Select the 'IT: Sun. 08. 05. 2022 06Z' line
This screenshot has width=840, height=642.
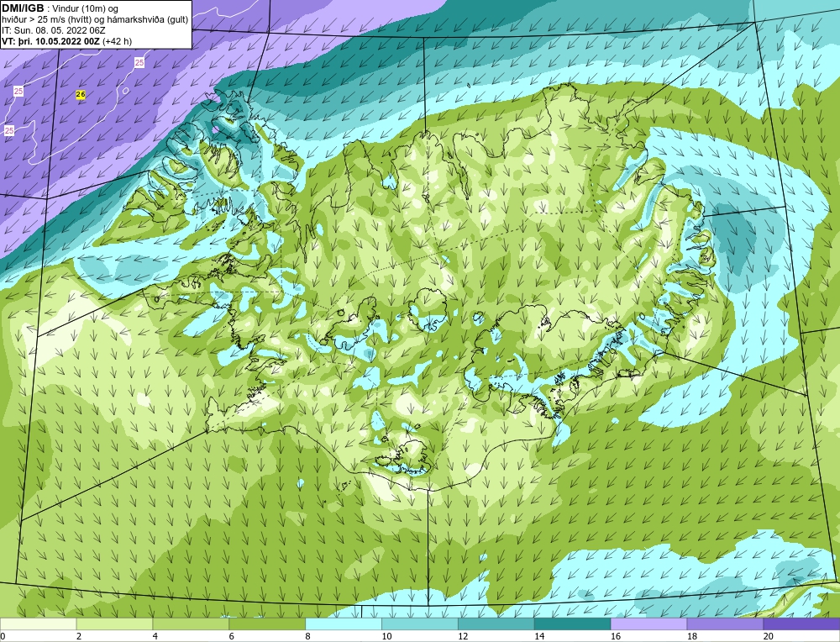point(54,30)
